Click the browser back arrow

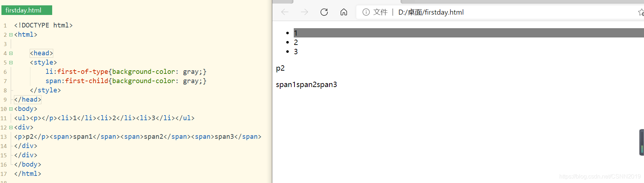pos(285,12)
